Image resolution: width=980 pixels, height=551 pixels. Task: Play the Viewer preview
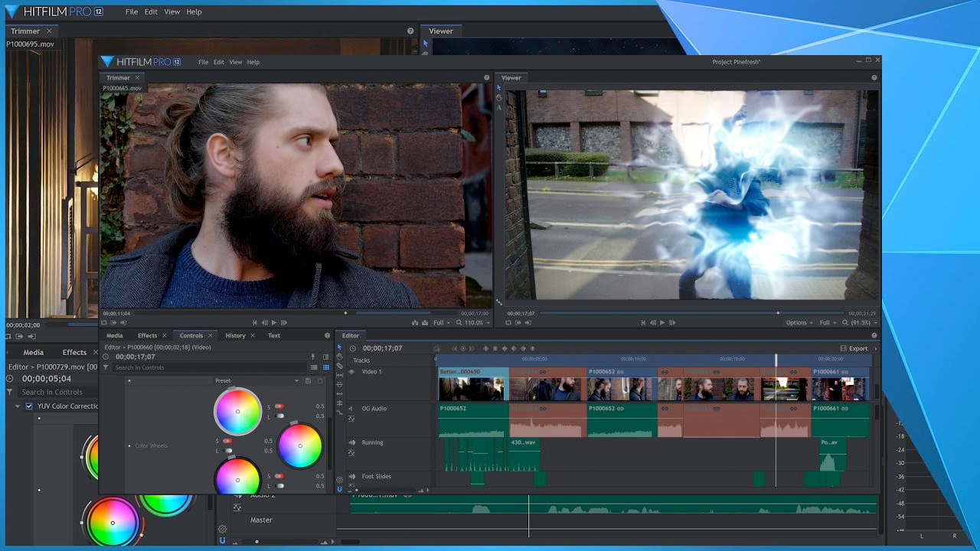(662, 322)
